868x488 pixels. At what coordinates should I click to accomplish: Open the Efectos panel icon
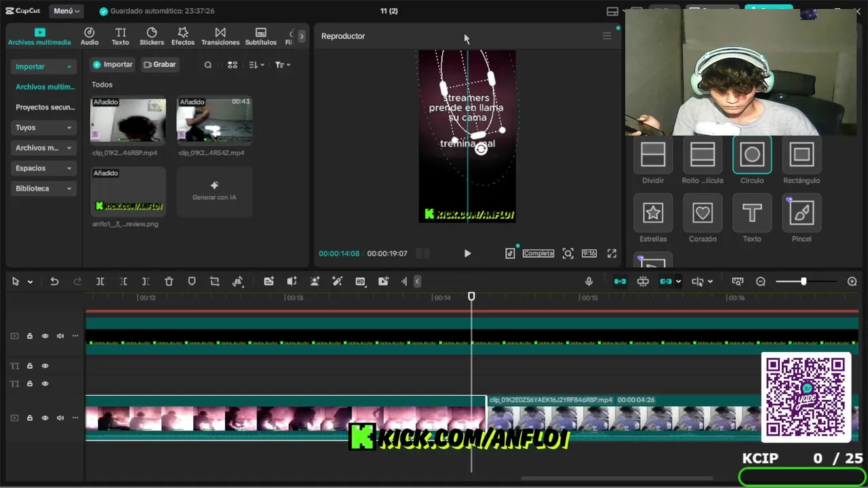[182, 37]
